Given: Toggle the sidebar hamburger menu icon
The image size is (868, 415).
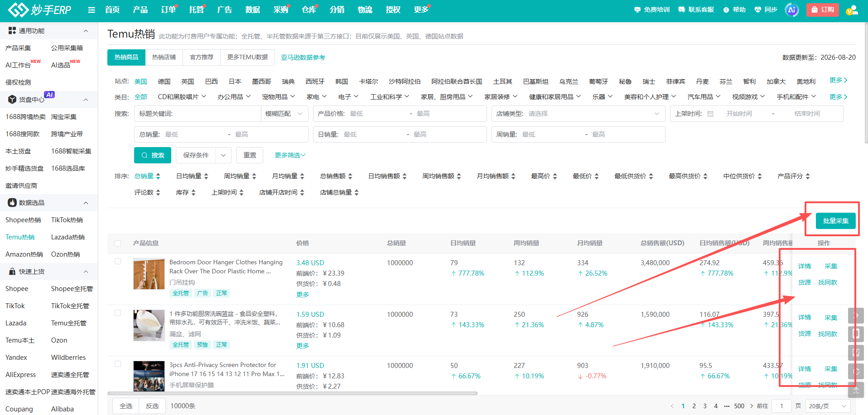Looking at the screenshot, I should pos(92,10).
